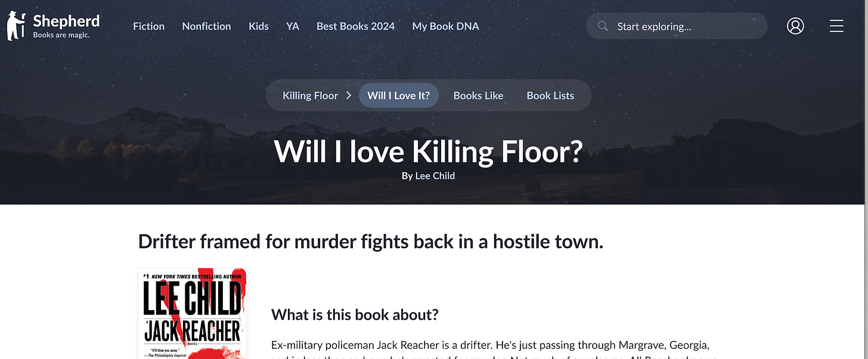The width and height of the screenshot is (868, 359).
Task: Switch to the Book Lists tab
Action: click(550, 95)
